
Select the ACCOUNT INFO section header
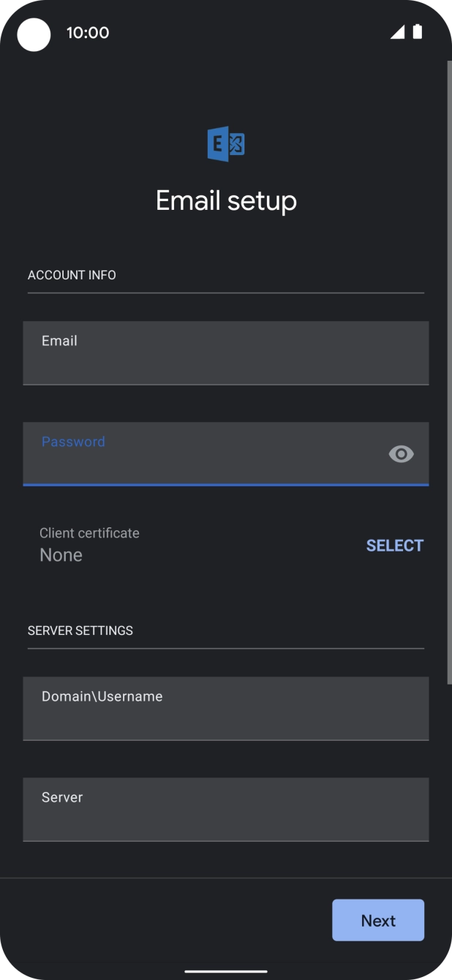[72, 275]
